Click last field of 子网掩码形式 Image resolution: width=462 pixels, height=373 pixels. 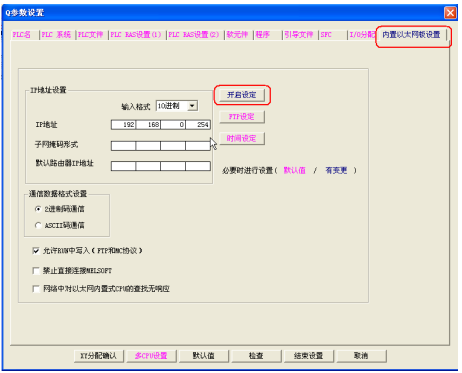[198, 146]
